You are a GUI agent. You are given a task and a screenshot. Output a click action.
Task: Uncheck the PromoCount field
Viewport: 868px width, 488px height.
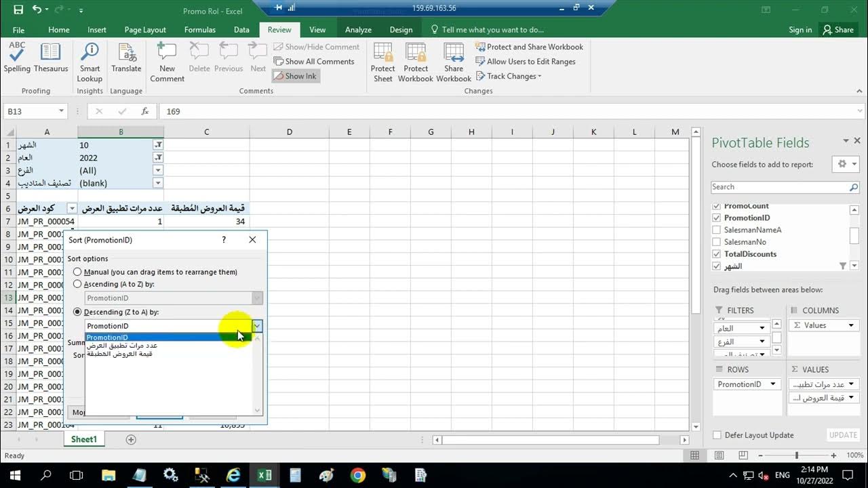tap(717, 206)
